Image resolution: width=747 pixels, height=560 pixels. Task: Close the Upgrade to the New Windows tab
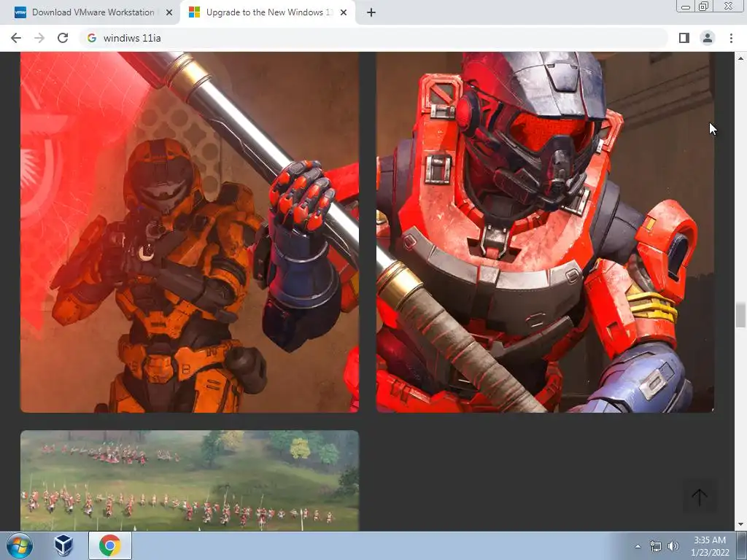[x=344, y=13]
